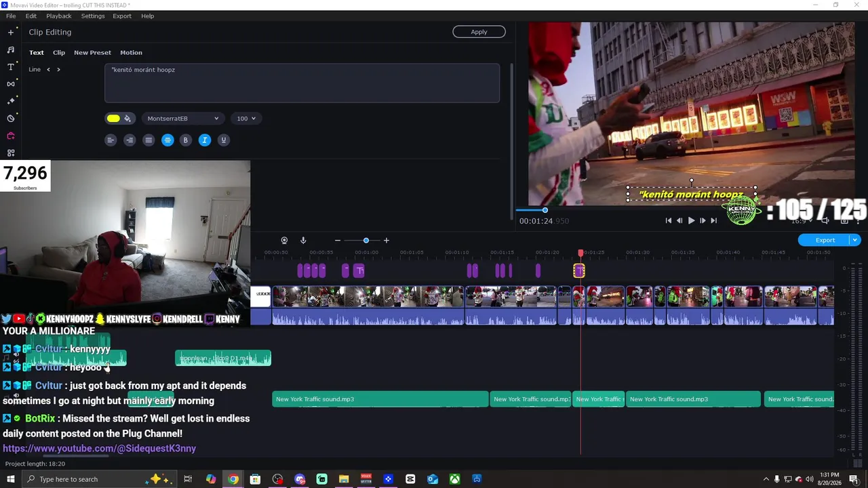Open the Titles tab (T icon)
The width and height of the screenshot is (868, 488).
point(11,66)
